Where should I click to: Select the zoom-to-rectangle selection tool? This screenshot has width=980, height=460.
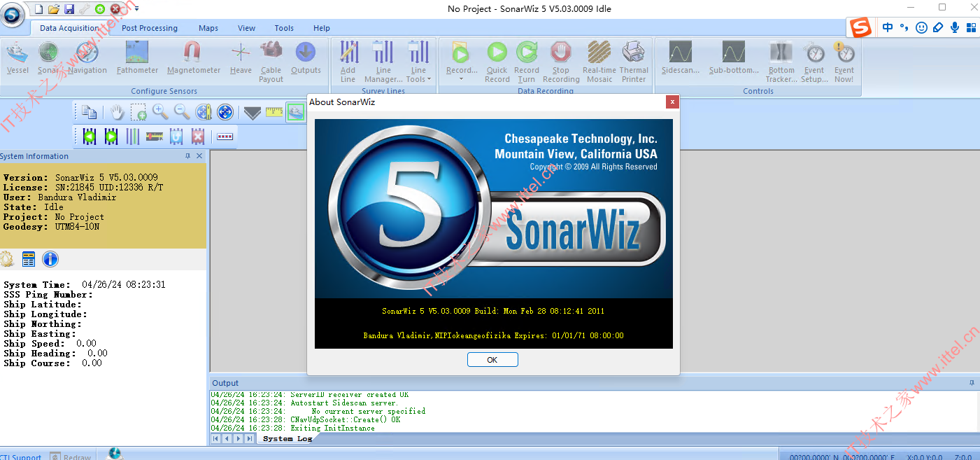click(139, 112)
